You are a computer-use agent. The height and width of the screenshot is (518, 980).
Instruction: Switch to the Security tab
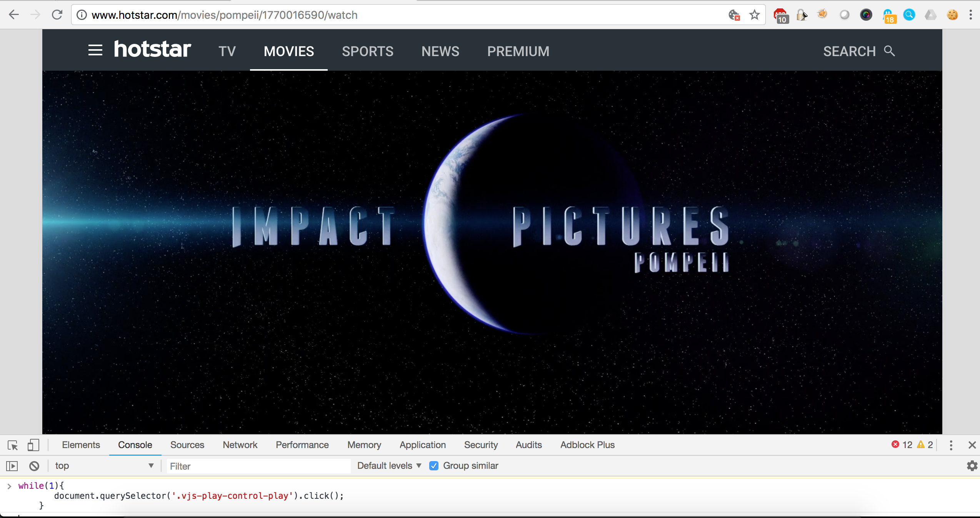click(x=481, y=445)
